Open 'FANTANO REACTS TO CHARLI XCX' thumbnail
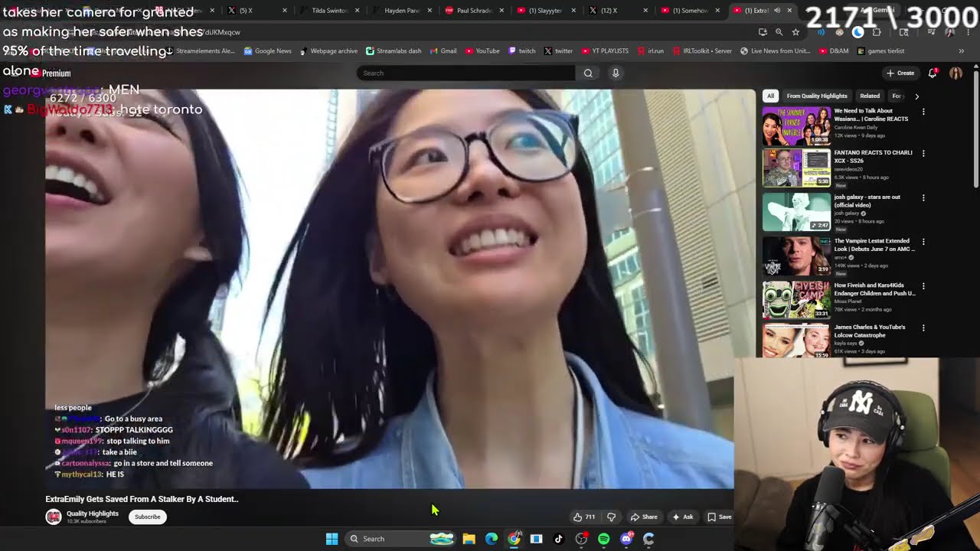 (796, 168)
